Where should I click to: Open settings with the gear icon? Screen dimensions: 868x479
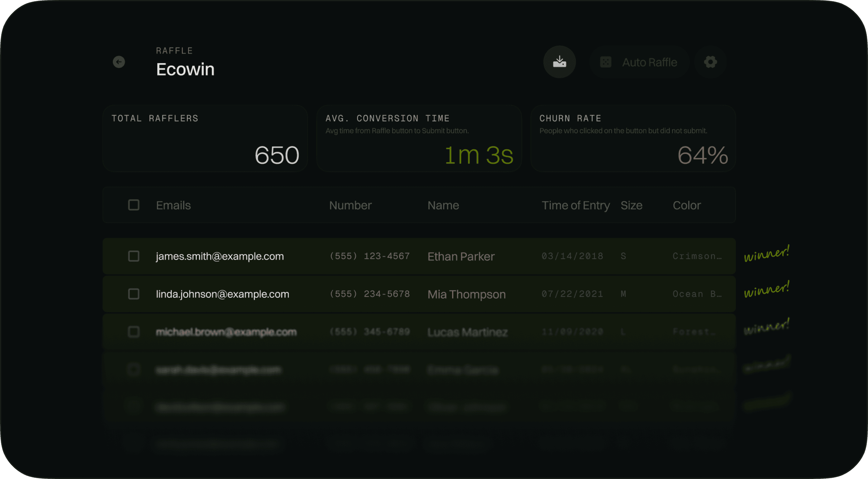point(710,62)
